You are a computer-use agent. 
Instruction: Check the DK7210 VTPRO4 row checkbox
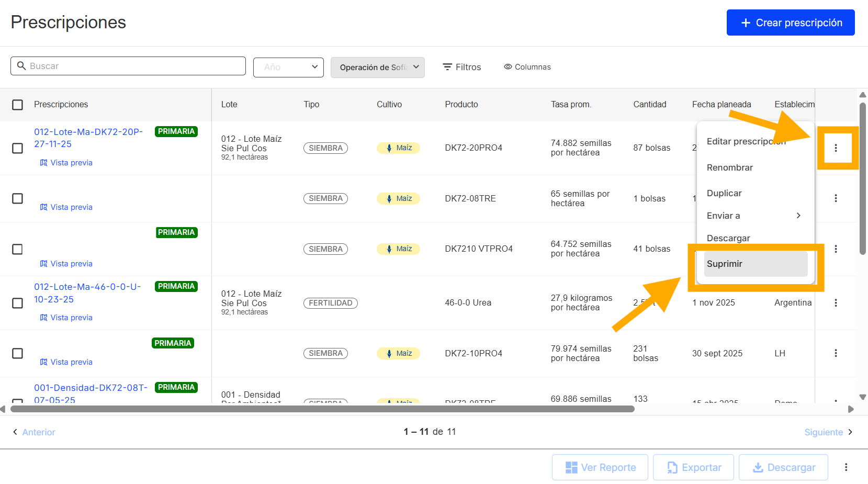coord(17,249)
